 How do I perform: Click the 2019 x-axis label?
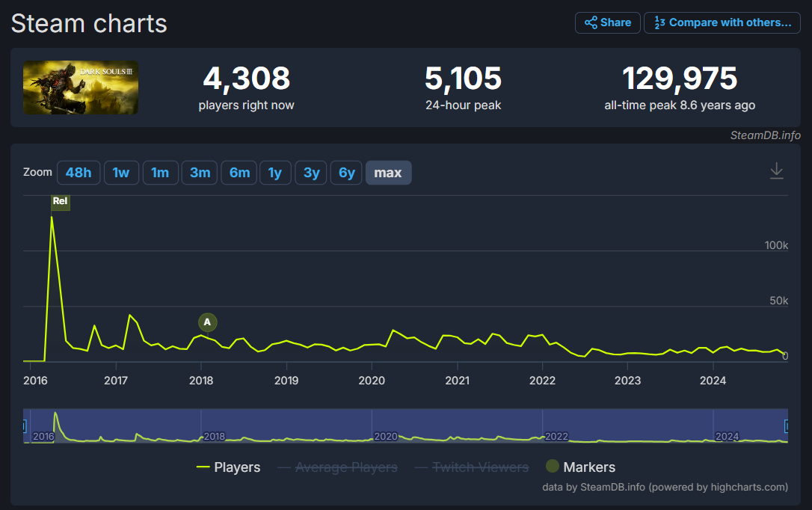[x=286, y=381]
